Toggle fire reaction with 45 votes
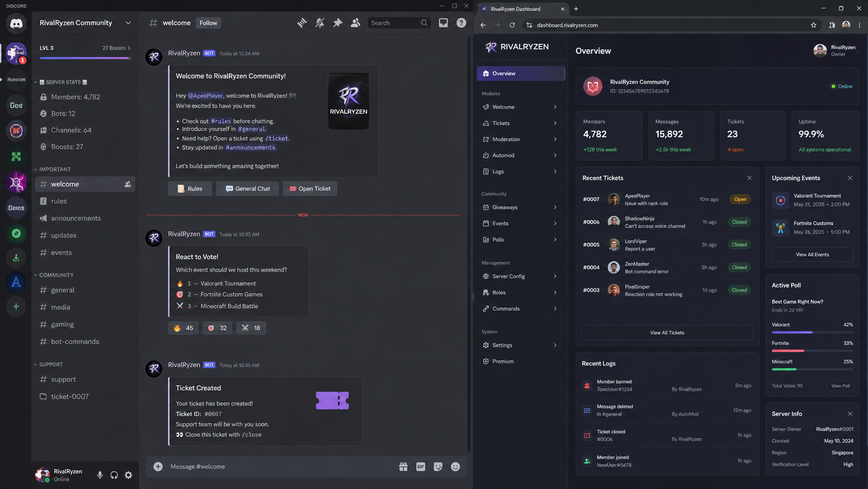 pyautogui.click(x=183, y=328)
